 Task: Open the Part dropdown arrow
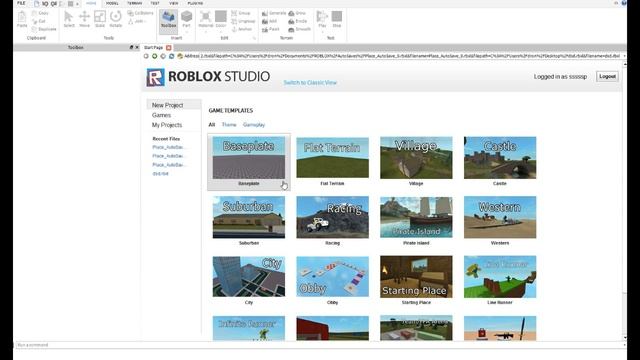coord(187,31)
